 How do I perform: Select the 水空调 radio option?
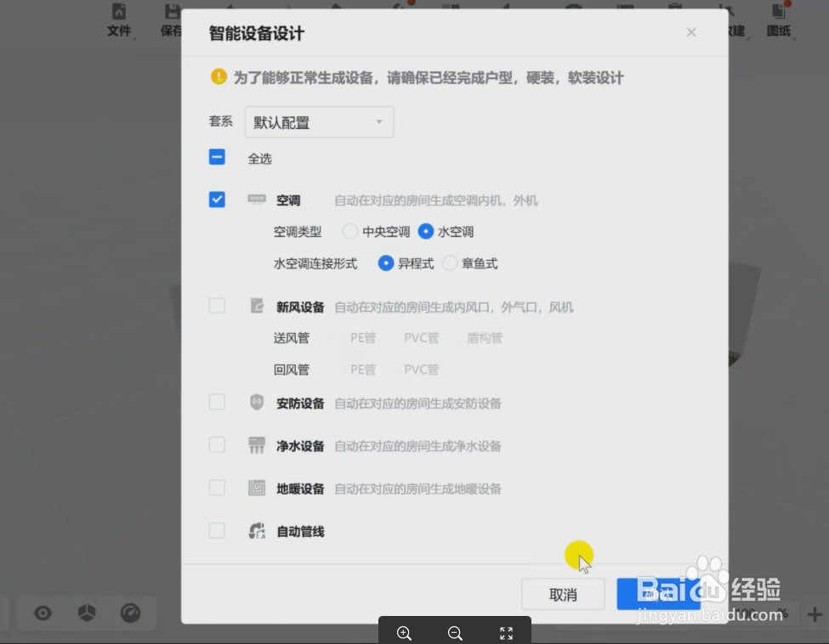[426, 231]
